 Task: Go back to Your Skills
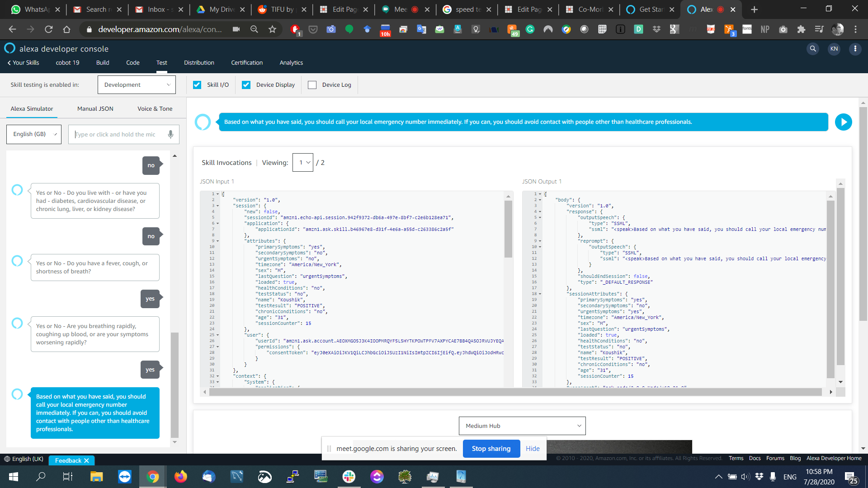[23, 62]
